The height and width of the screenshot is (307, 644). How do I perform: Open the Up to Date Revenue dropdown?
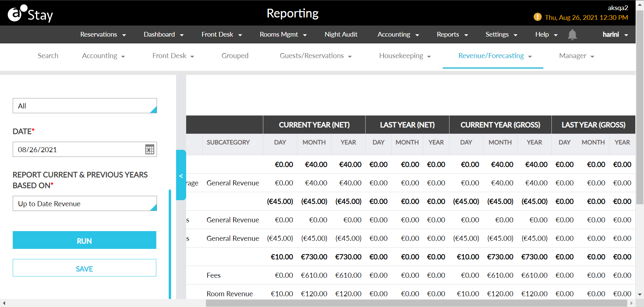tap(85, 204)
